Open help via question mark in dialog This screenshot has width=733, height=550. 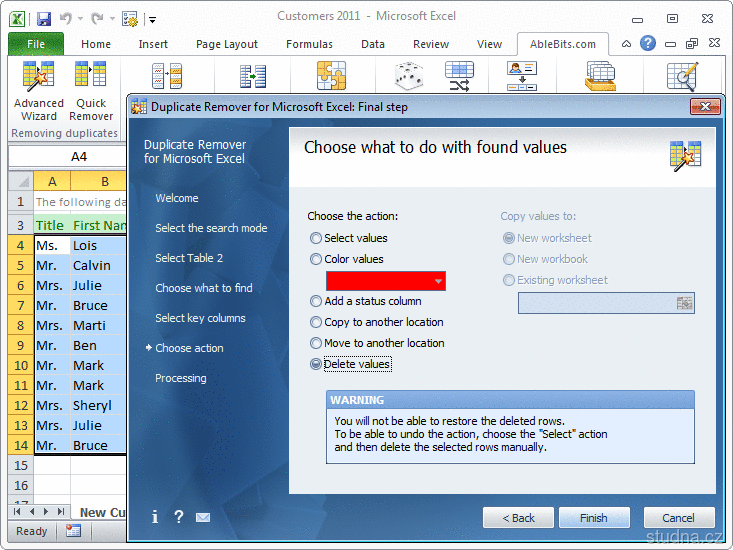179,517
